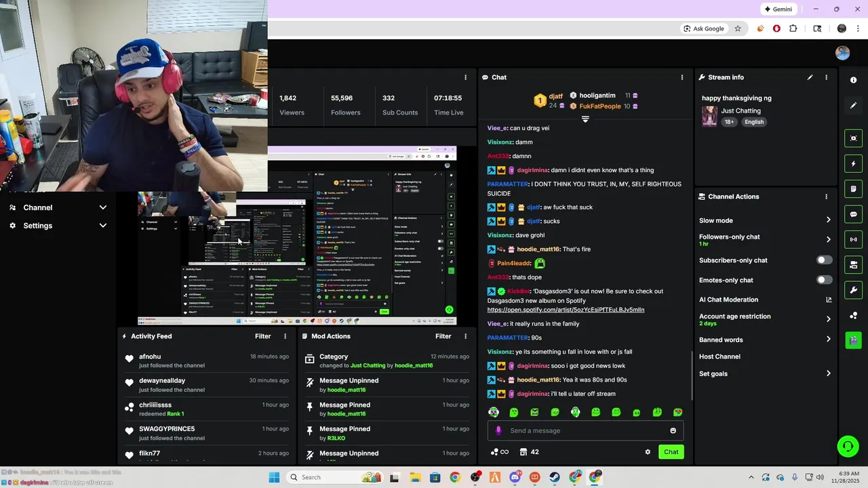Image resolution: width=868 pixels, height=488 pixels.
Task: Open Mod Actions three-dot menu
Action: 465,336
